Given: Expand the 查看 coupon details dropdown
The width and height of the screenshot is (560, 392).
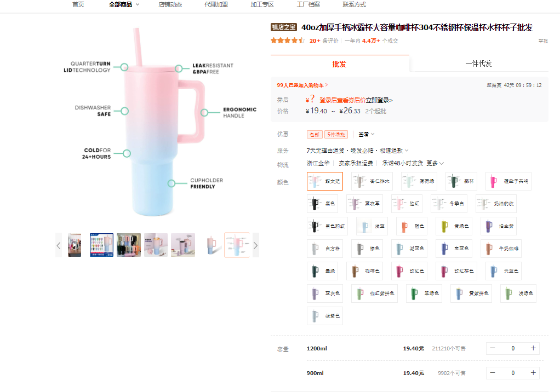Looking at the screenshot, I should click(x=366, y=134).
